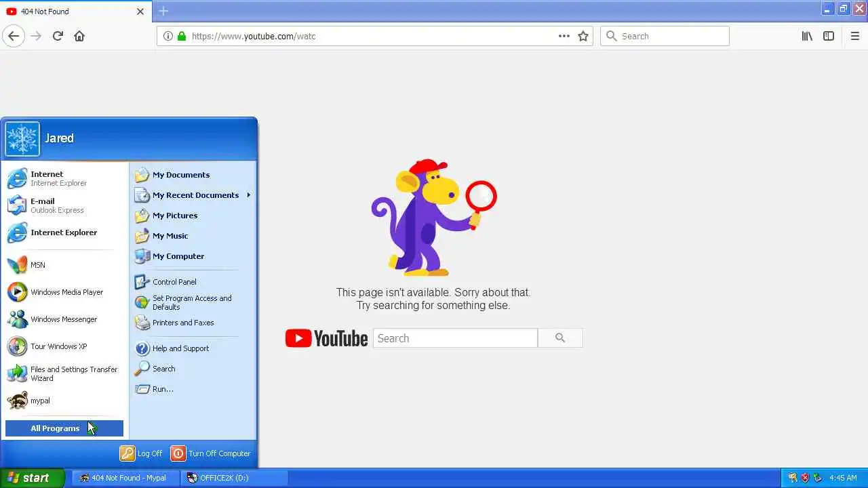The image size is (868, 488).
Task: Open the Run... dialog
Action: click(x=193, y=389)
